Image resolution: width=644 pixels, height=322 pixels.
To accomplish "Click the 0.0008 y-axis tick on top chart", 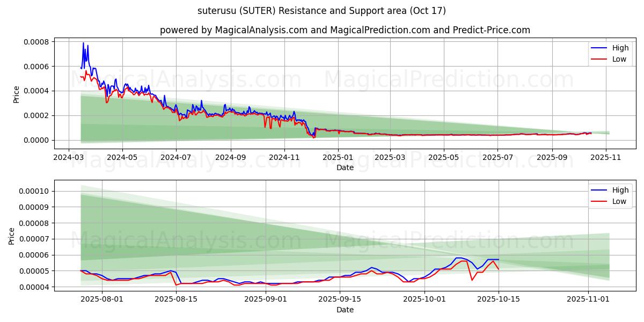I will click(36, 42).
